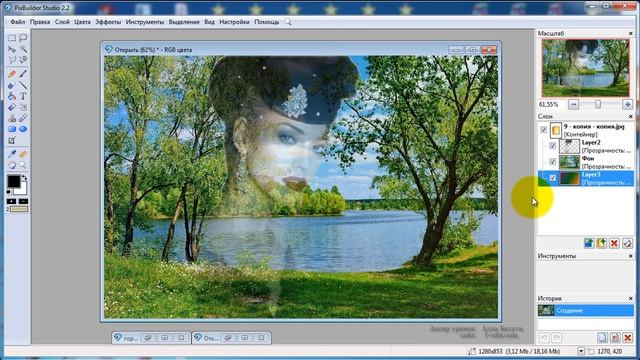Viewport: 640px width, 360px height.
Task: Close the Инструменты panel
Action: [x=631, y=256]
